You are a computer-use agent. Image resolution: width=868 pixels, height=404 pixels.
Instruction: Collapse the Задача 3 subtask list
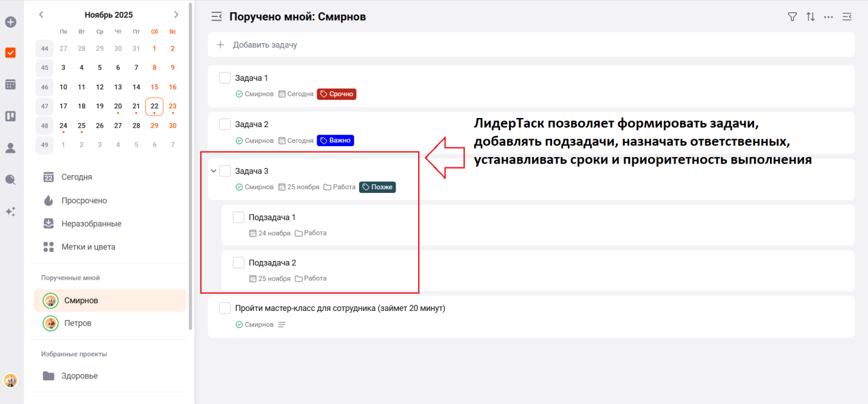click(x=213, y=171)
